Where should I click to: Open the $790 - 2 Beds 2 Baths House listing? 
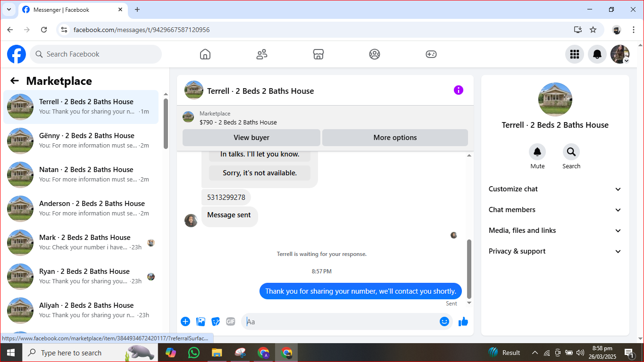[238, 122]
